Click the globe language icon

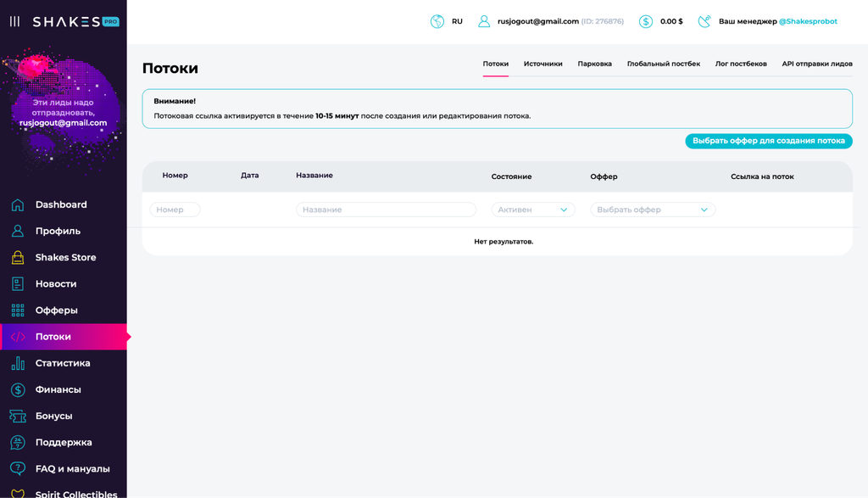tap(437, 21)
